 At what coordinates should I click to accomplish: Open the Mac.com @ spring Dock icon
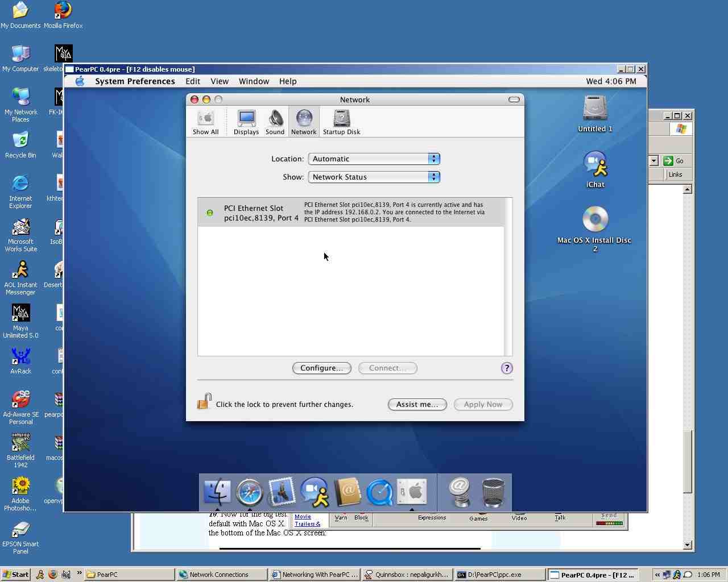pos(460,492)
